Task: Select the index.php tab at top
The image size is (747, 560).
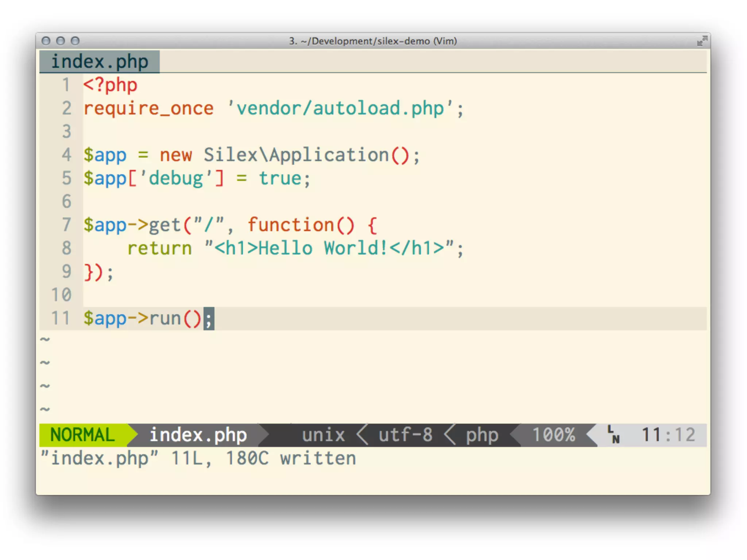Action: click(100, 62)
